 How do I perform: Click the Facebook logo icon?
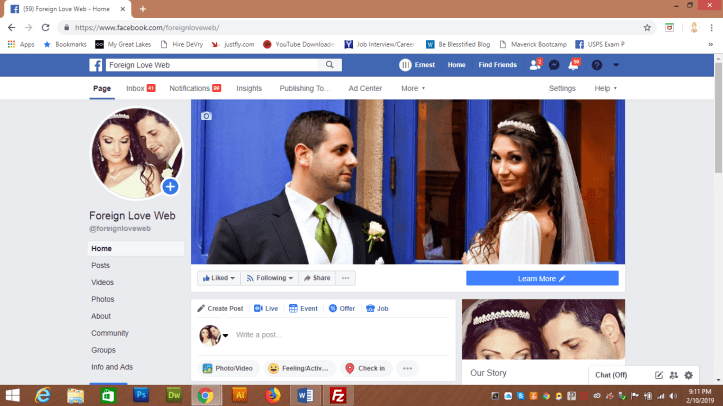point(95,65)
